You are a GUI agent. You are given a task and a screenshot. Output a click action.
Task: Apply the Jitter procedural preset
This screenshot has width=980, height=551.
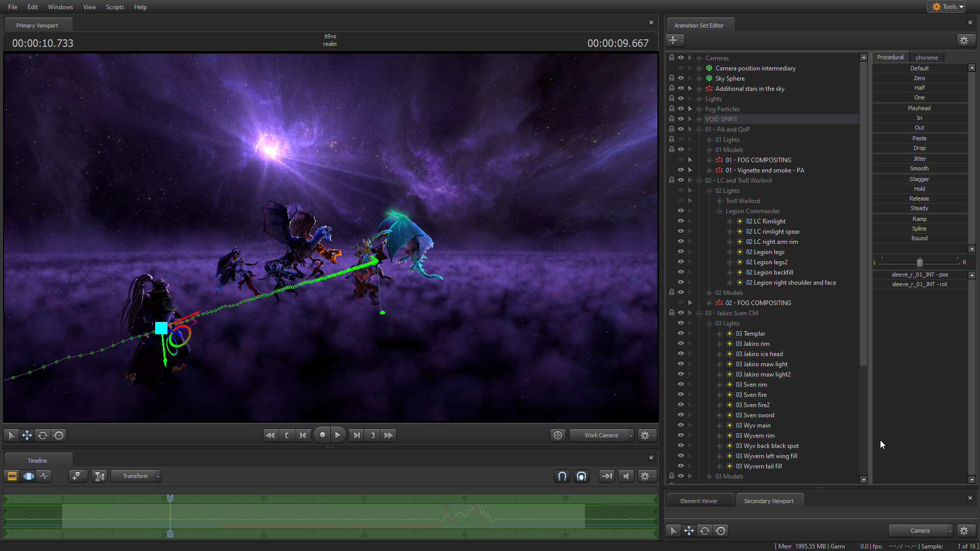tap(919, 159)
